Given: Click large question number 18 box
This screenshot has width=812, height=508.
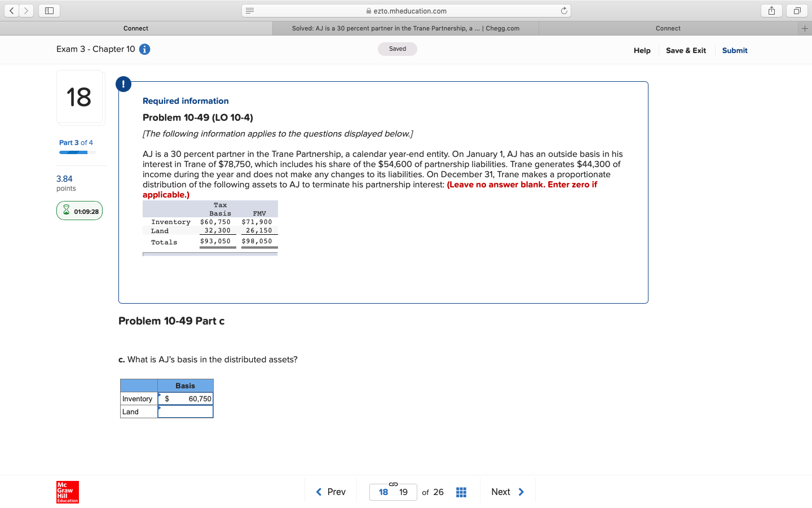Looking at the screenshot, I should coord(80,97).
